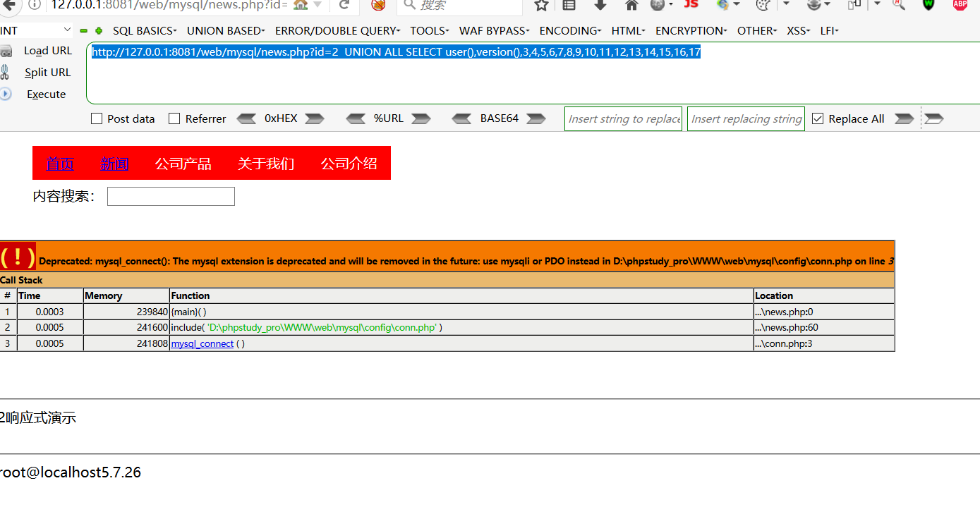
Task: Click the Split URL button label
Action: [48, 72]
